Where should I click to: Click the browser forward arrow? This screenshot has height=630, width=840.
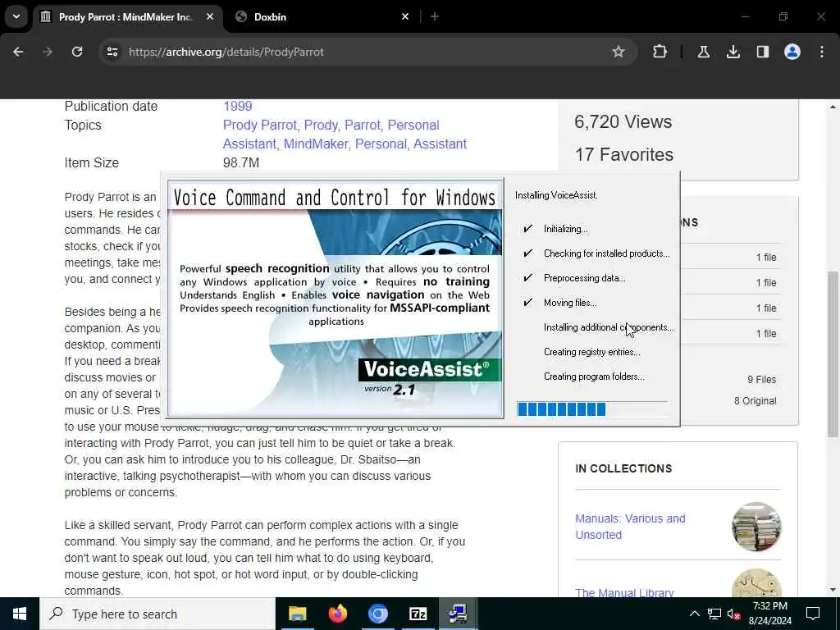click(48, 52)
